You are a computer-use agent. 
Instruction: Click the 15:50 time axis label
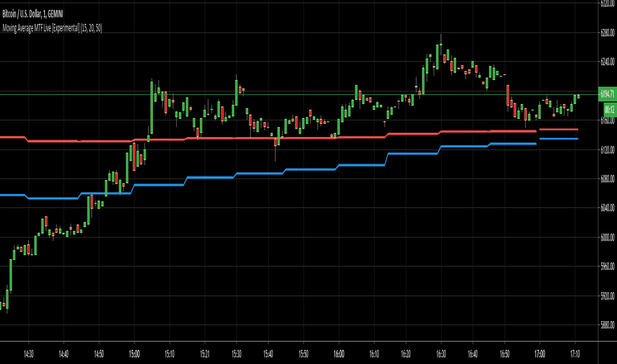pos(303,354)
